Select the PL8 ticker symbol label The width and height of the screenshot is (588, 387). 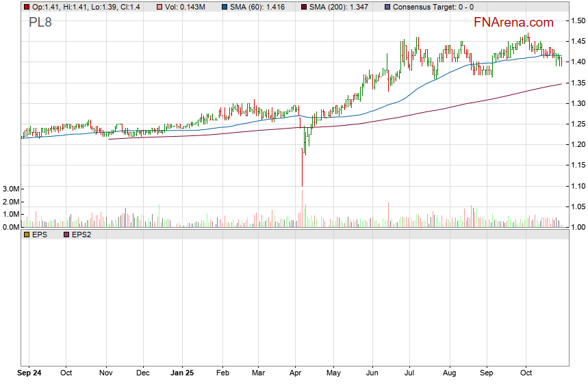tap(40, 22)
